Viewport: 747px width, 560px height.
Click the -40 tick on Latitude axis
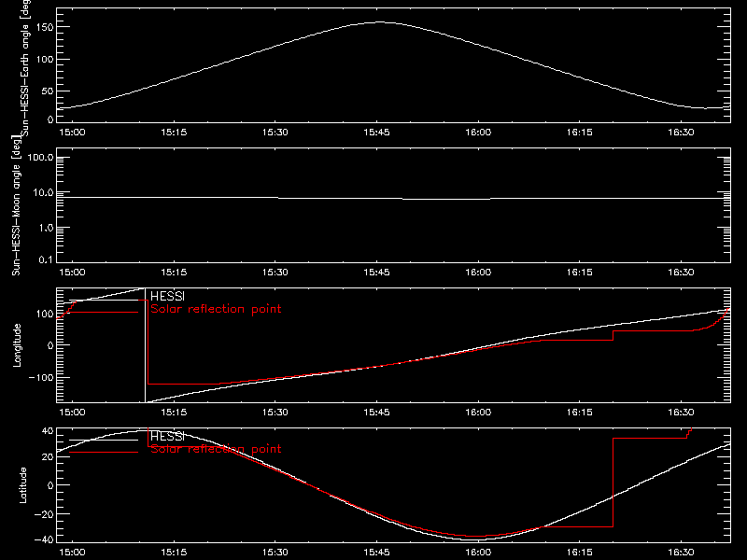tap(45, 540)
